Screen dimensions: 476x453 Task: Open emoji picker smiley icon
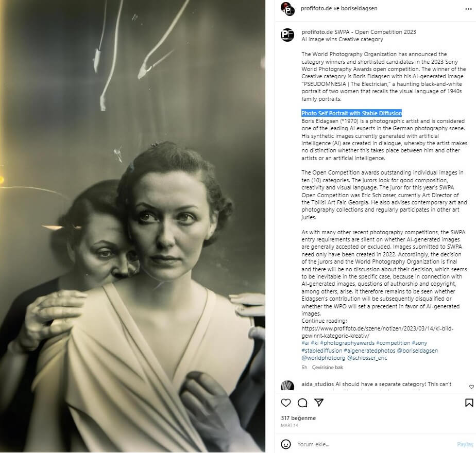(x=286, y=444)
